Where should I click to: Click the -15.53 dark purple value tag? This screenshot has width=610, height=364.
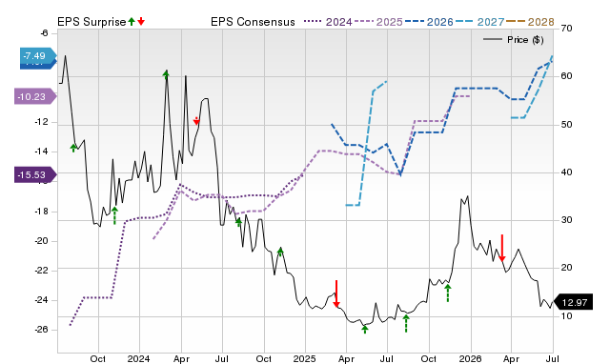pos(35,175)
